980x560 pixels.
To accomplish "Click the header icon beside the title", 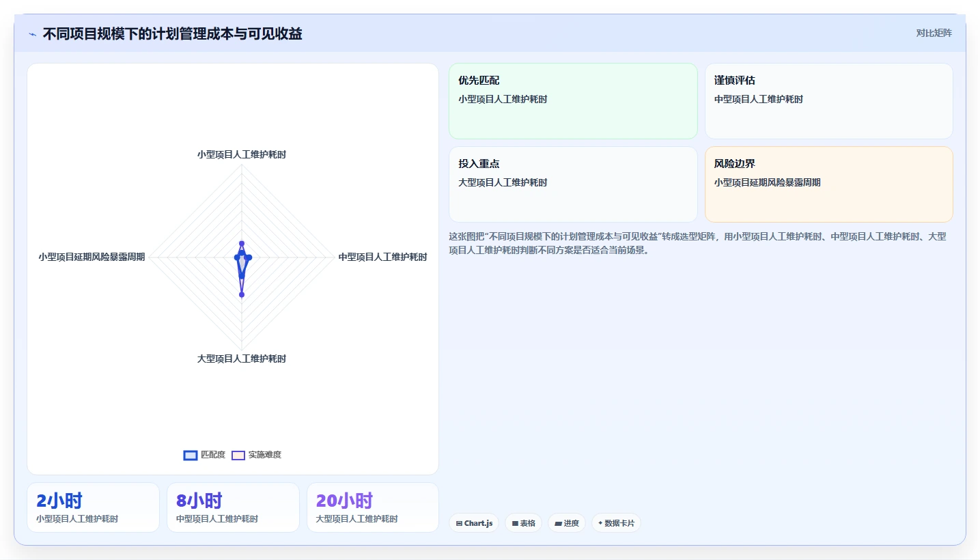I will click(x=33, y=34).
